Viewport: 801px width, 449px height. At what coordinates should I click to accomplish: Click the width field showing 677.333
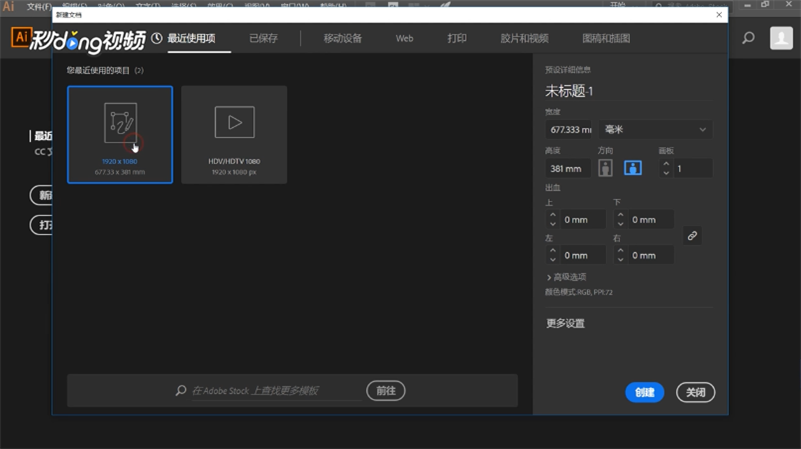[x=569, y=130]
